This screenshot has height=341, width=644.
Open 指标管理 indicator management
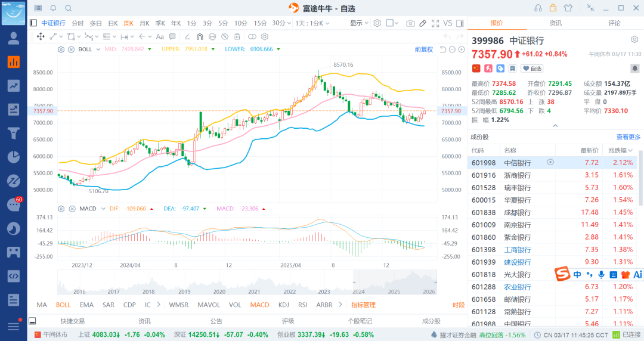pyautogui.click(x=363, y=305)
